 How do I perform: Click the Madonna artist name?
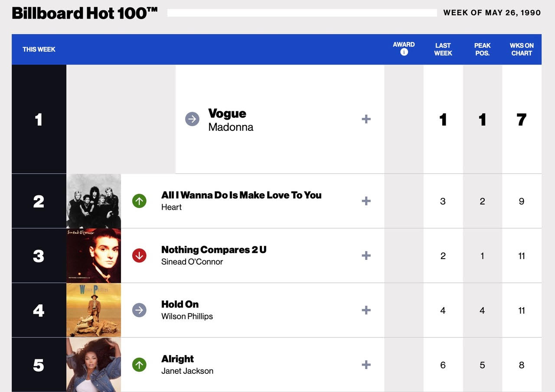tap(231, 127)
